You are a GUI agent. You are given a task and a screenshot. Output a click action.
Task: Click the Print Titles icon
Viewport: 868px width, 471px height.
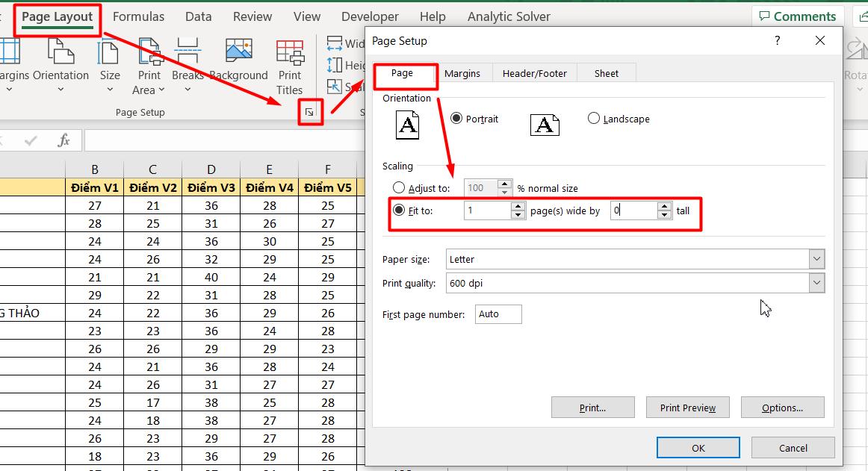290,54
